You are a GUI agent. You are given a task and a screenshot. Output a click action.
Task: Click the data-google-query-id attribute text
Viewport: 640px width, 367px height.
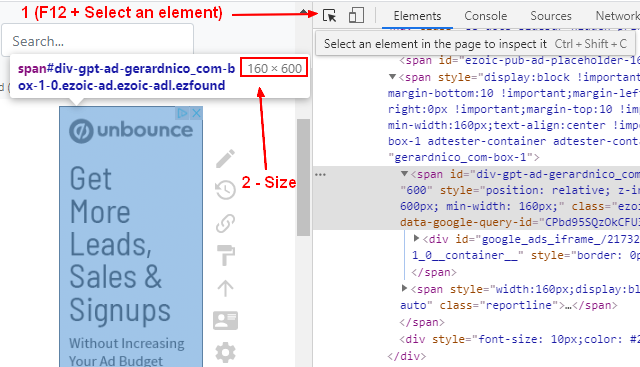point(467,222)
